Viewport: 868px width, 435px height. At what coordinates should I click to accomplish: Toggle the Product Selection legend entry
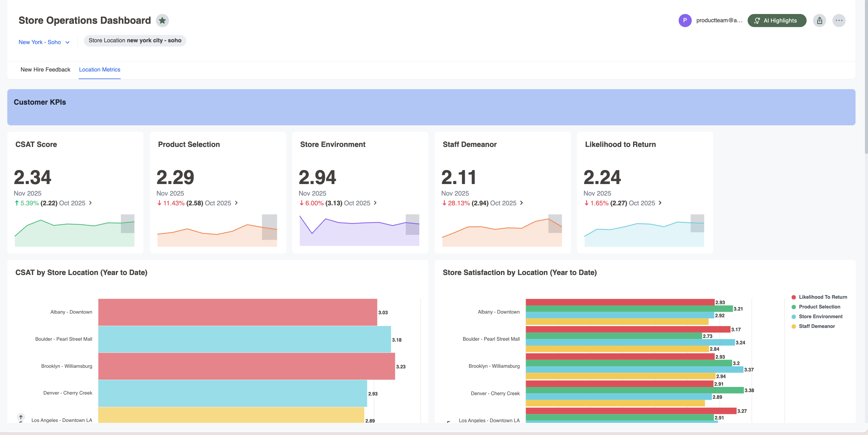tap(816, 307)
